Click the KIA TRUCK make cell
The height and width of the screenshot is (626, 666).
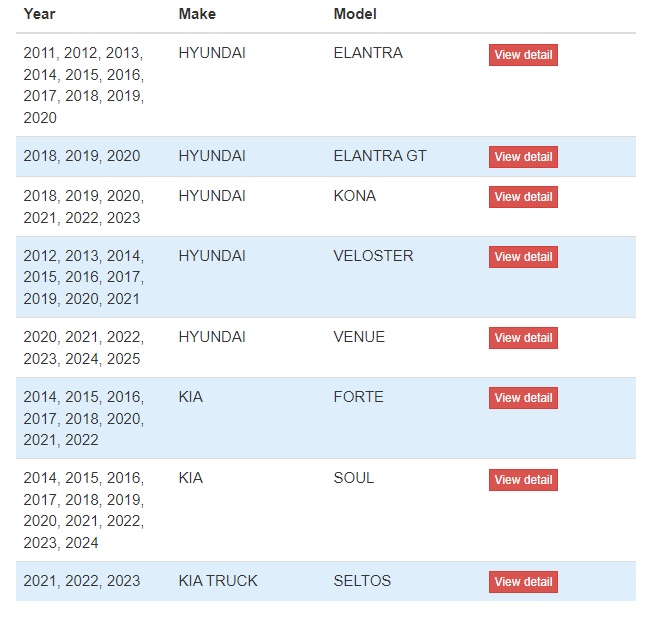(218, 581)
